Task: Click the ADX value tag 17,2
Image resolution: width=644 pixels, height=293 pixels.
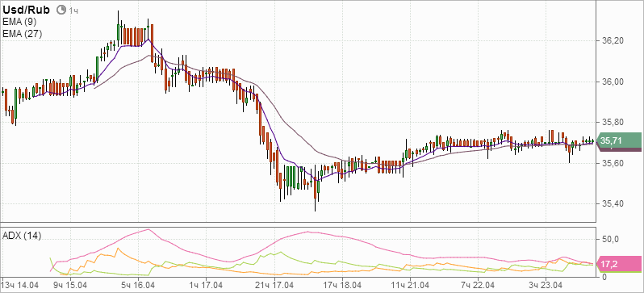Action: (x=619, y=264)
